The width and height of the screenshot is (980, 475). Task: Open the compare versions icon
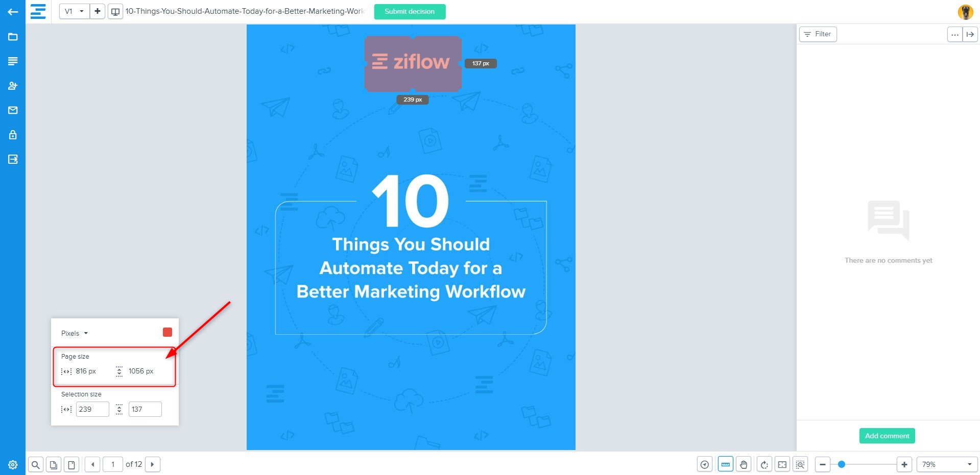click(x=115, y=11)
